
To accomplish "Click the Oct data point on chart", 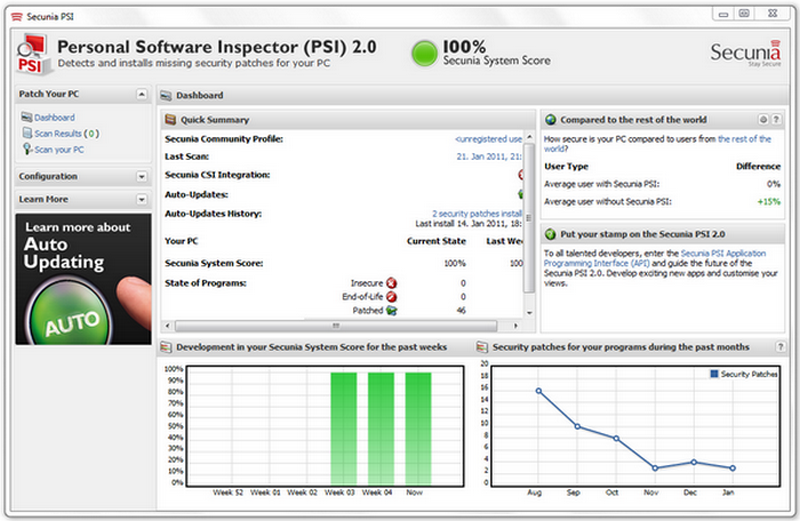I will [616, 438].
